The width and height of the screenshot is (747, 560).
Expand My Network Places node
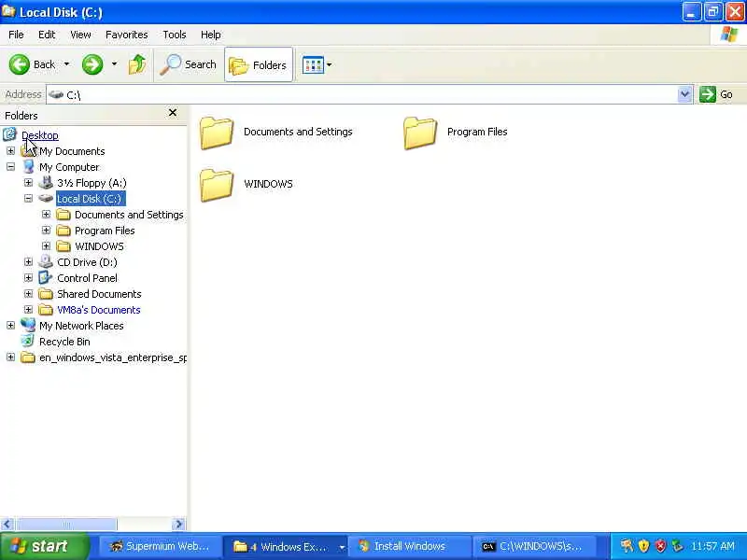[10, 325]
